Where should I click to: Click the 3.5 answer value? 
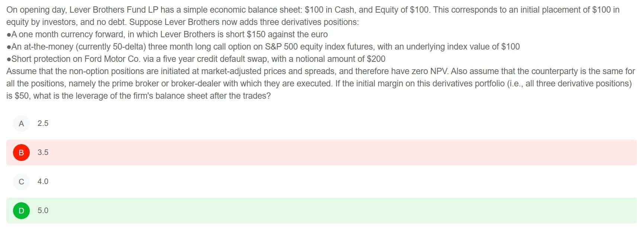(x=43, y=152)
